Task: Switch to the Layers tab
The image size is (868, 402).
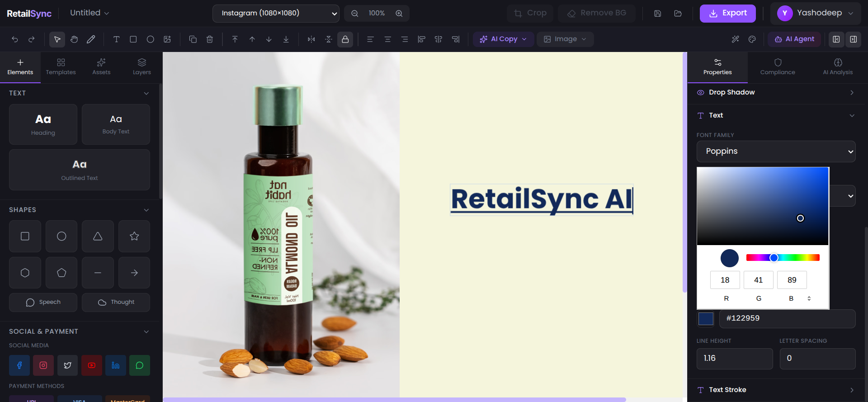Action: [142, 67]
